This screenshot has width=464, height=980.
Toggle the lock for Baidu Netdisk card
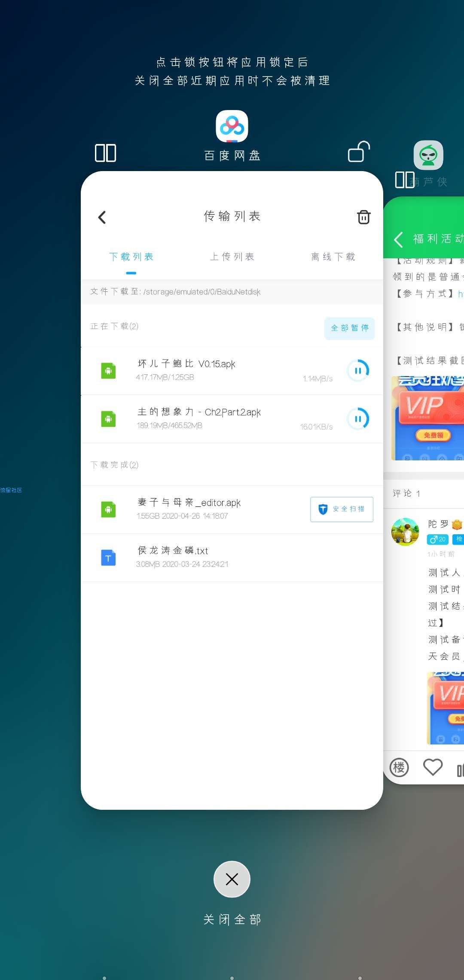click(359, 152)
